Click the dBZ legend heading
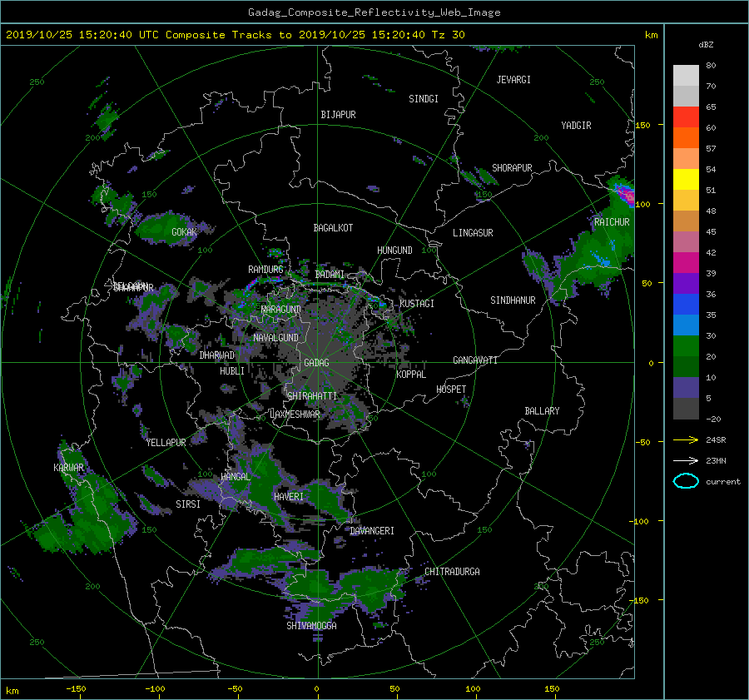Viewport: 749px width, 700px height. [706, 44]
